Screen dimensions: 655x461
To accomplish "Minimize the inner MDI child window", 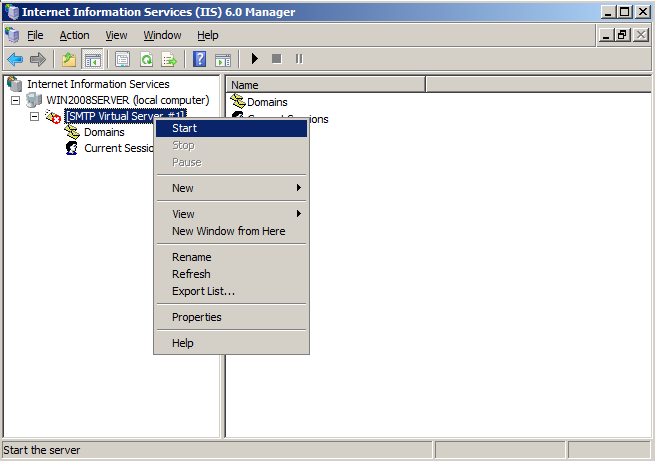I will click(606, 35).
